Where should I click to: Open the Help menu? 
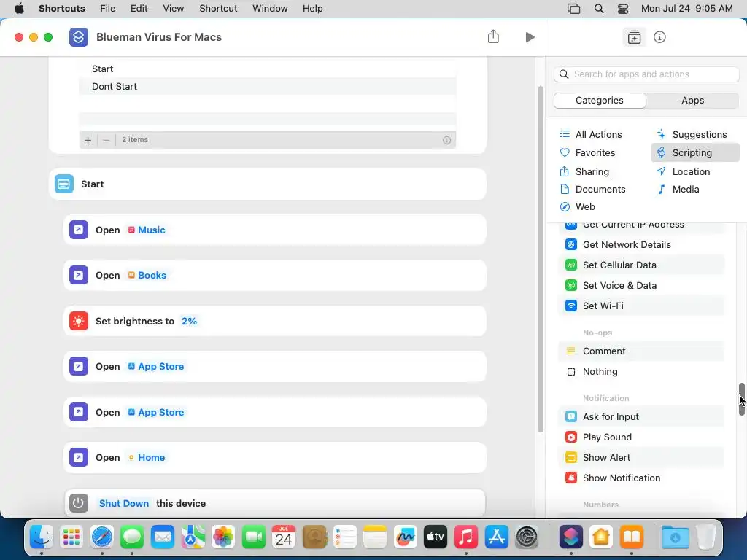click(x=312, y=9)
